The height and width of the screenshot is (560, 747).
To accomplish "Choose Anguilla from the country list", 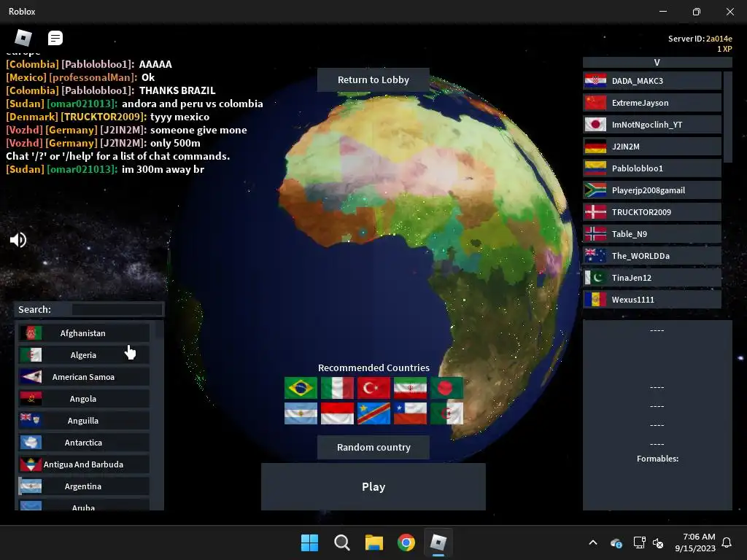I will pyautogui.click(x=84, y=421).
